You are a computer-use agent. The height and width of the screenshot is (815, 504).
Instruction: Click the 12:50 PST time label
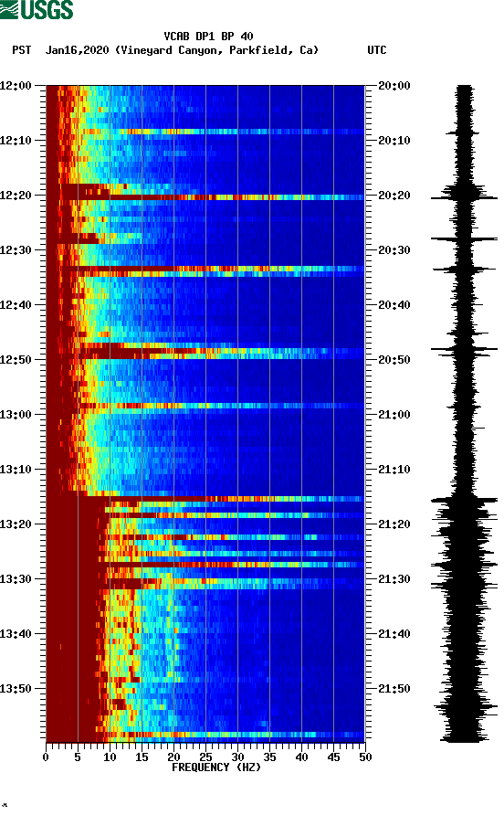coord(16,360)
